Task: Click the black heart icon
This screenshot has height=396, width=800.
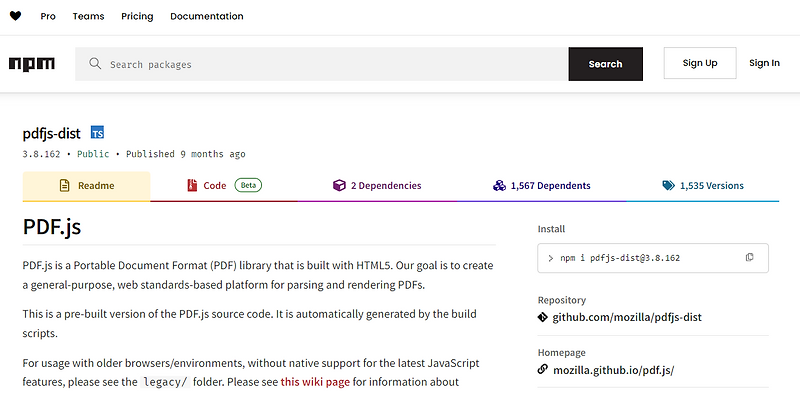Action: (15, 16)
